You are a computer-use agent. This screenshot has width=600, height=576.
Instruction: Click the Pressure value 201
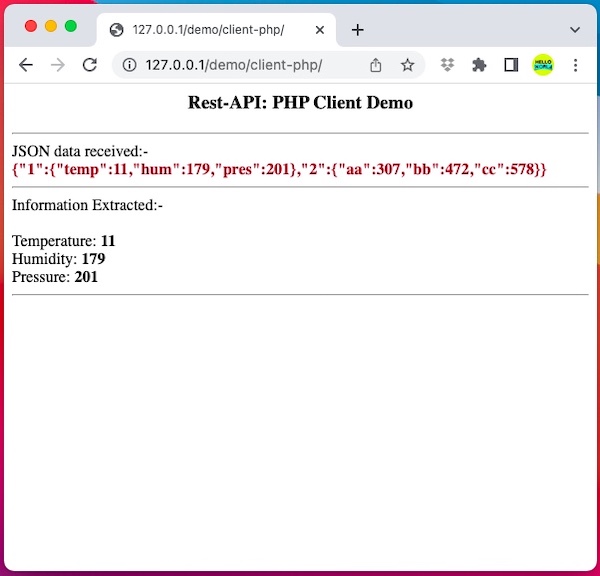(86, 277)
